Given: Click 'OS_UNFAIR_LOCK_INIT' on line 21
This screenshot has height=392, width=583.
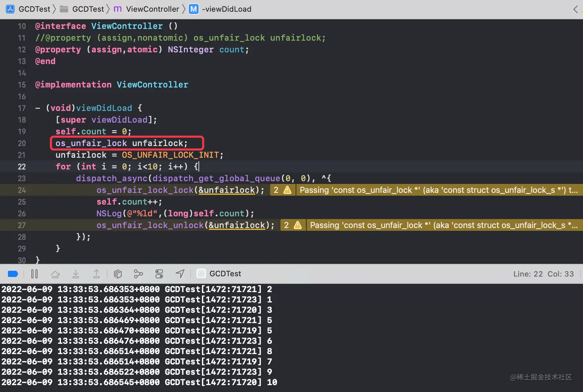Looking at the screenshot, I should point(170,155).
